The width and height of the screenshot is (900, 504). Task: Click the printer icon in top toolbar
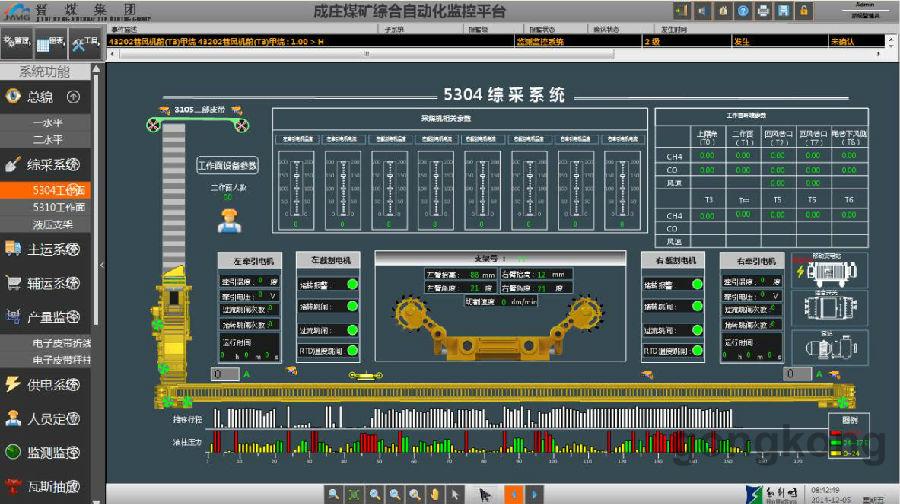764,11
